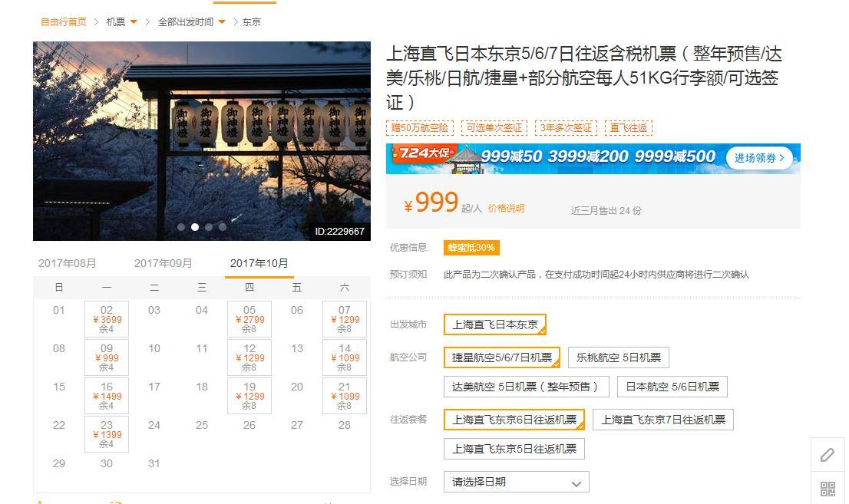This screenshot has width=849, height=504.
Task: Switch to 2017年08月 calendar tab
Action: click(67, 263)
